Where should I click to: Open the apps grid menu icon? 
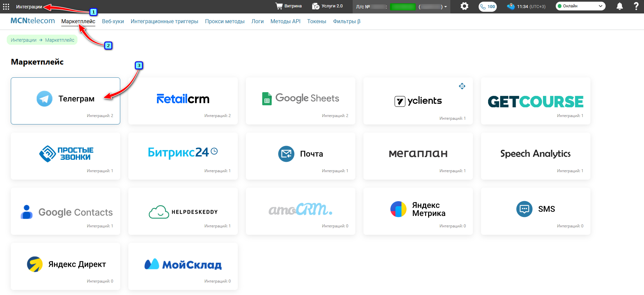pos(6,6)
